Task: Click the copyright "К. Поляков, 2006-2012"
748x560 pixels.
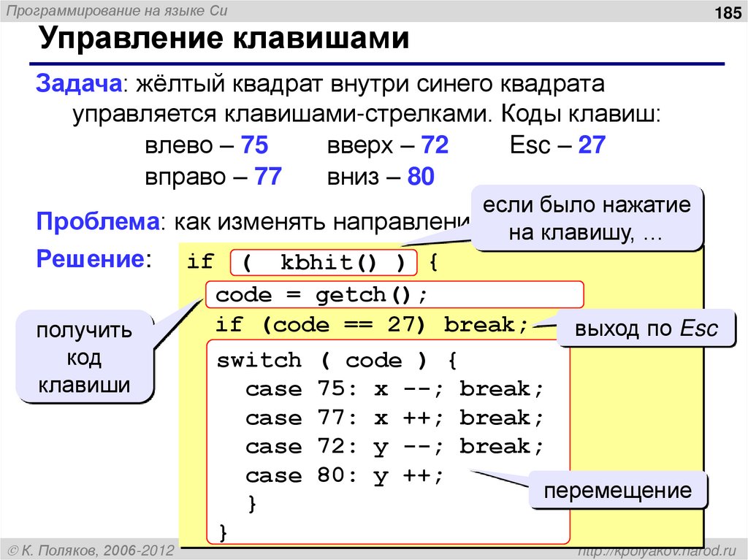Action: (x=91, y=551)
